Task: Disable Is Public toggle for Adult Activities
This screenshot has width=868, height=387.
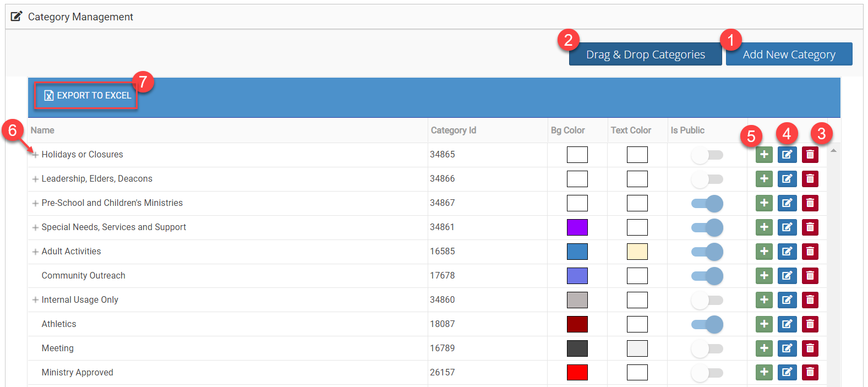Action: 707,252
